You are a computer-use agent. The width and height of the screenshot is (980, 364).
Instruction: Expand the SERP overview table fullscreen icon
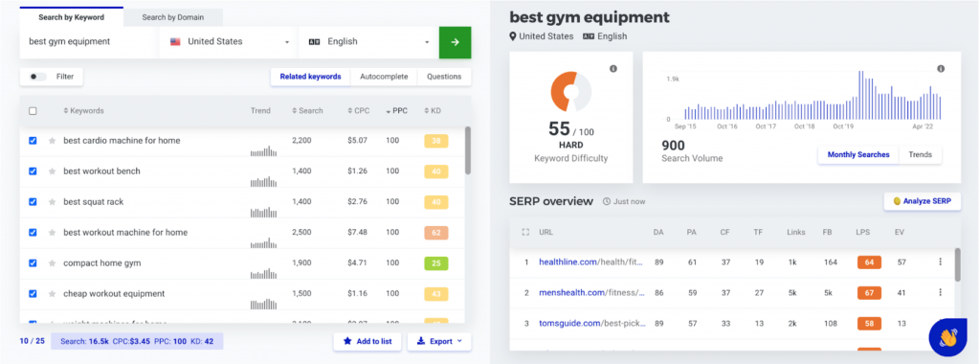pos(525,232)
